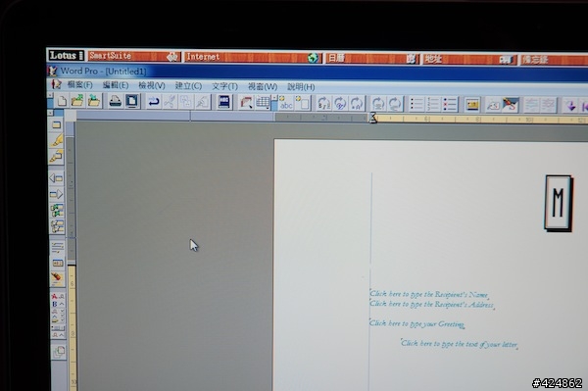Open the 編輯(E) menu
Screen dimensions: 588x391
point(116,85)
